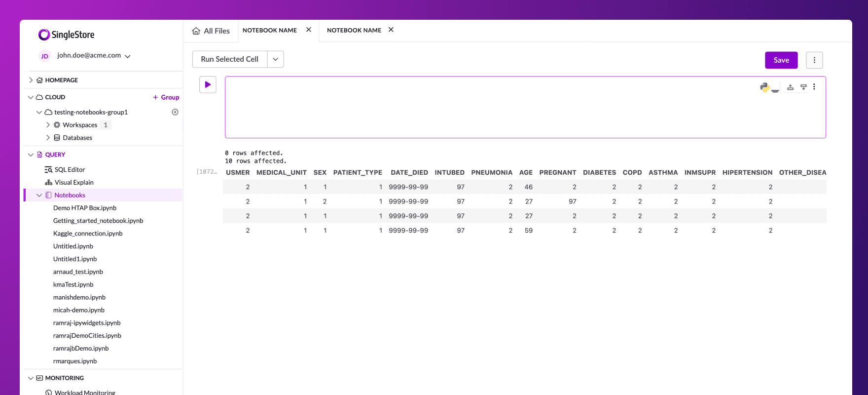Viewport: 868px width, 395px height.
Task: Open Demo HTAP Box.ipynb
Action: 85,208
